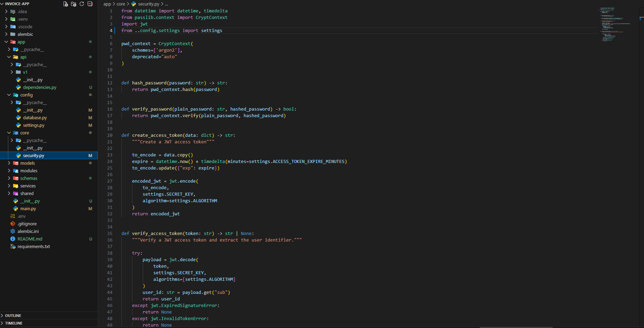Click the 'import jwt' code line

click(x=134, y=24)
